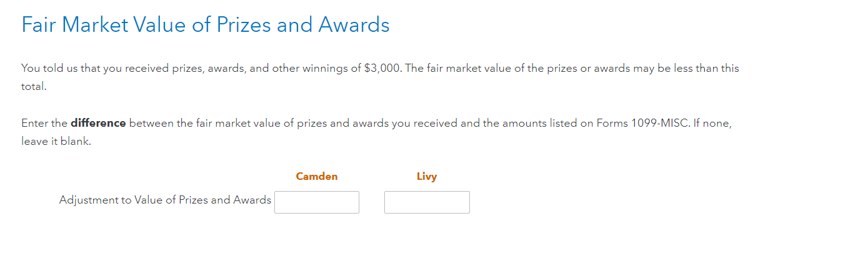Focus Livy's adjustment input box
868x261 pixels.
coord(427,202)
